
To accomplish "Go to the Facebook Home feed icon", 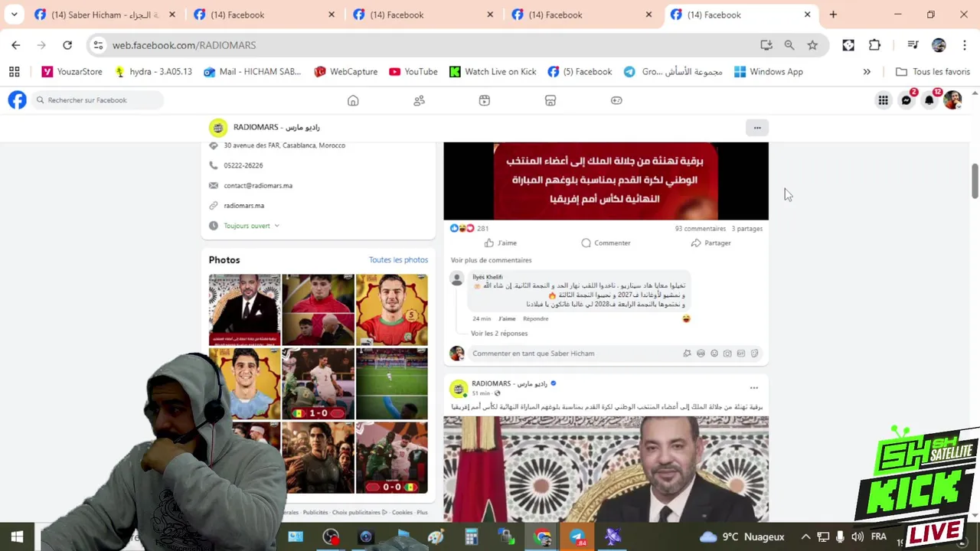I will [353, 100].
